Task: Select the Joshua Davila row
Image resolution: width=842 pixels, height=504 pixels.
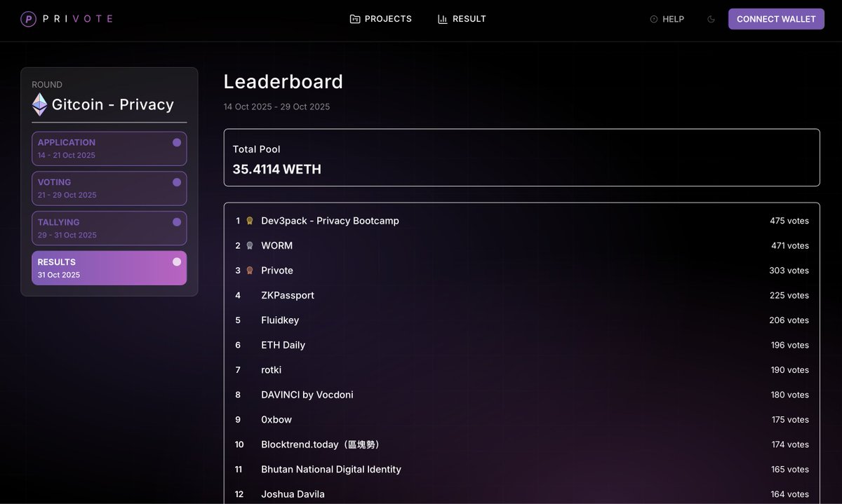Action: [x=521, y=494]
